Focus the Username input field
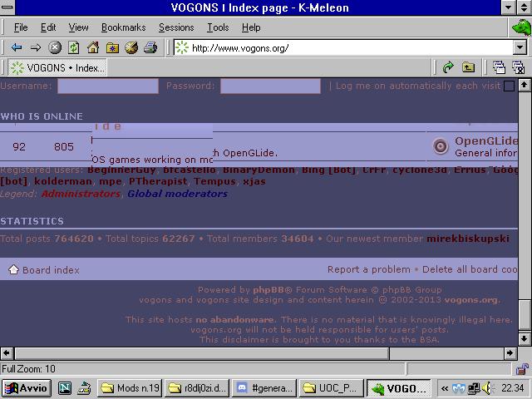Viewport: 532px width, 399px height. click(108, 86)
